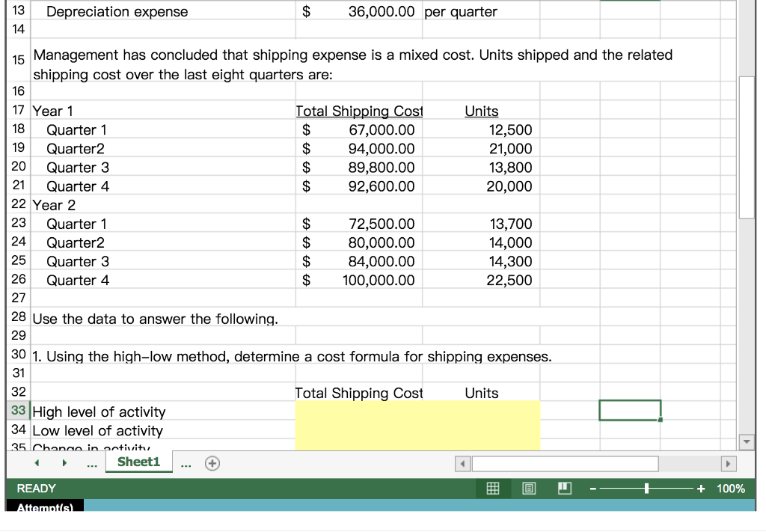
Task: Add a new worksheet with the plus button
Action: pyautogui.click(x=212, y=463)
